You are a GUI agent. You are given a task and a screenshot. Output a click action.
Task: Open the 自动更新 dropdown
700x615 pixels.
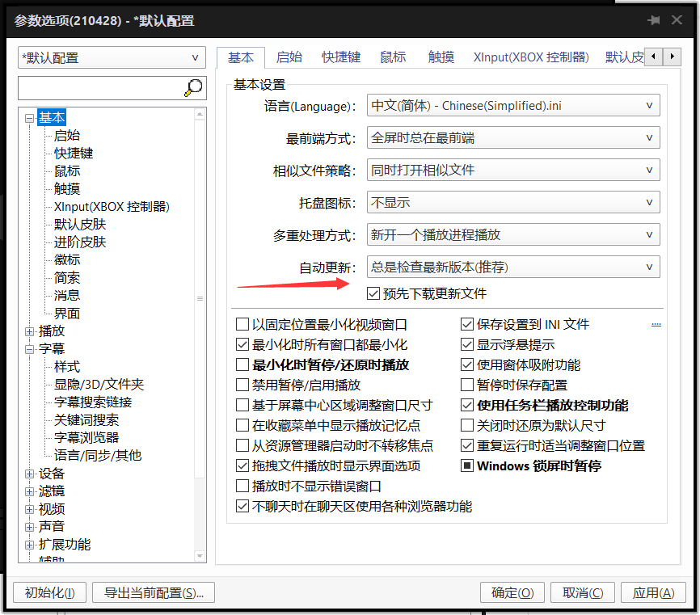click(x=513, y=267)
